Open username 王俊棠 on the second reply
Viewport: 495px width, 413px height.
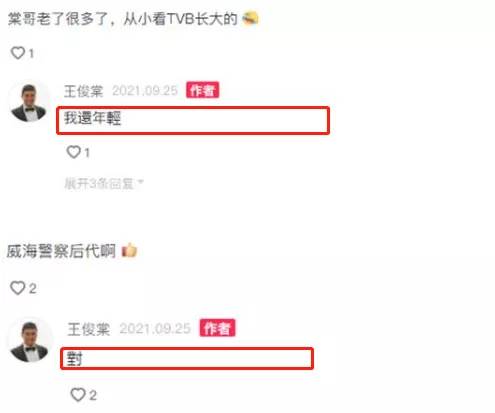(88, 329)
